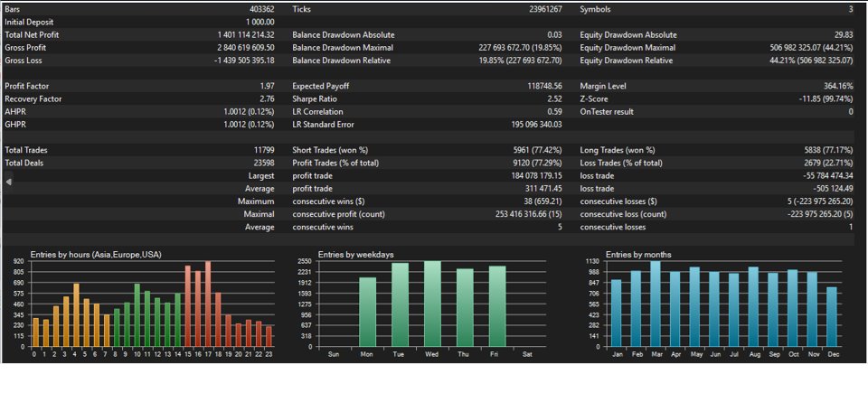Select the LR Correlation value 0.59
Image resolution: width=868 pixels, height=393 pixels.
554,112
